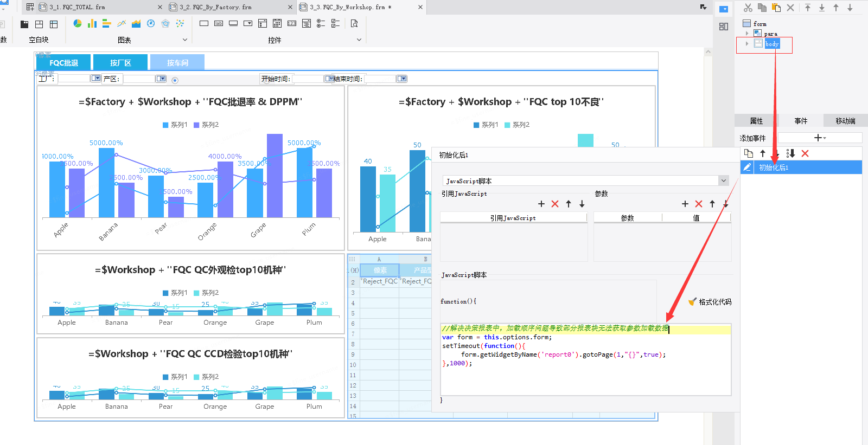The width and height of the screenshot is (868, 445).
Task: Insert a label widget from the toolbar
Action: (219, 23)
